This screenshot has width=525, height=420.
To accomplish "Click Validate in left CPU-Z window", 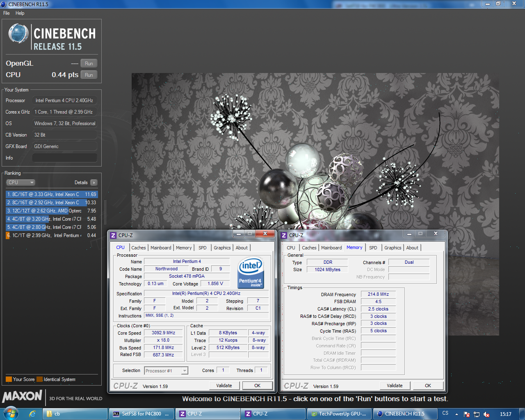I will (x=224, y=386).
